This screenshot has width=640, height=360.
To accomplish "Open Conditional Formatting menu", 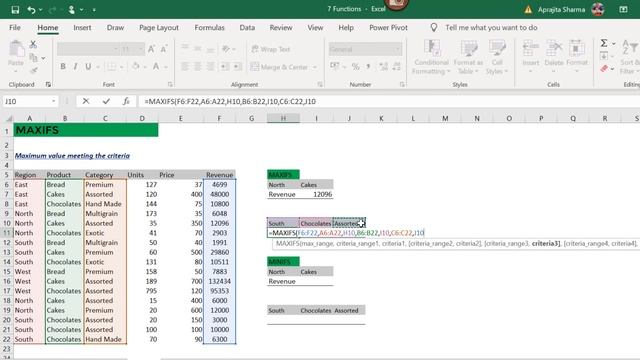I will (x=431, y=58).
